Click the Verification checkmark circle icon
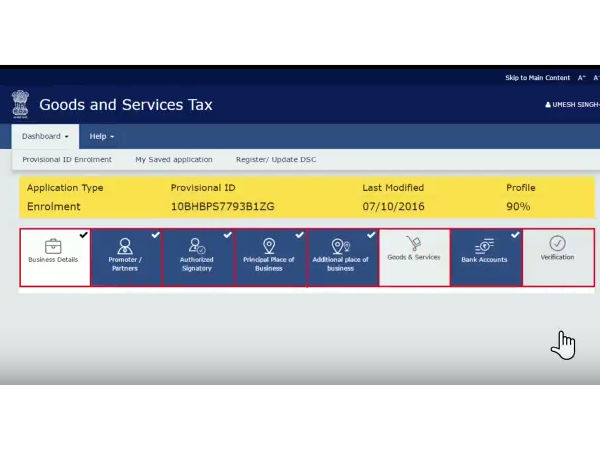 click(x=557, y=243)
